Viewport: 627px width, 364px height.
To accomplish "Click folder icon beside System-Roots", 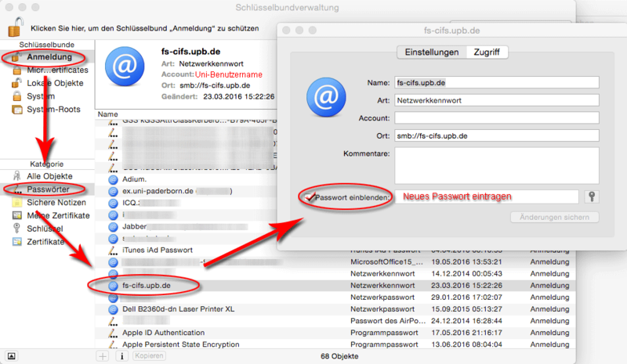I will click(x=16, y=110).
